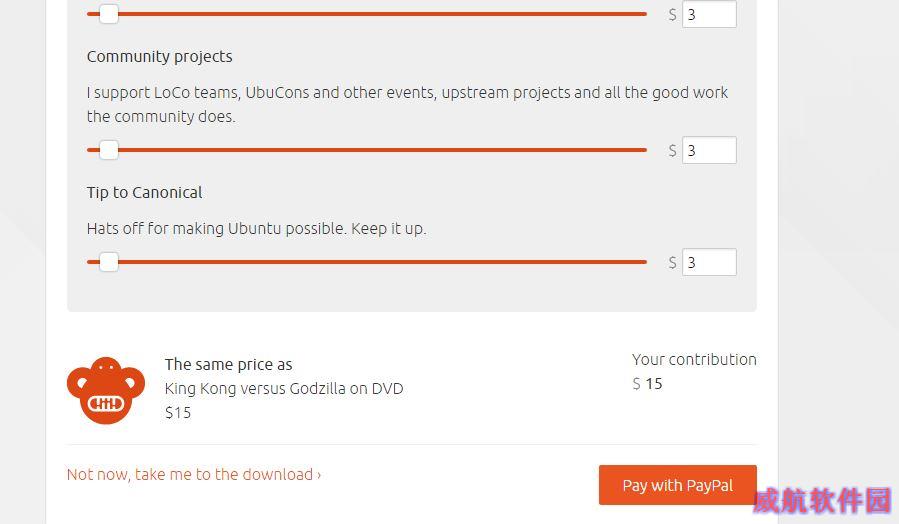Focus the Community projects dollar amount field
The width and height of the screenshot is (899, 524).
tap(709, 150)
